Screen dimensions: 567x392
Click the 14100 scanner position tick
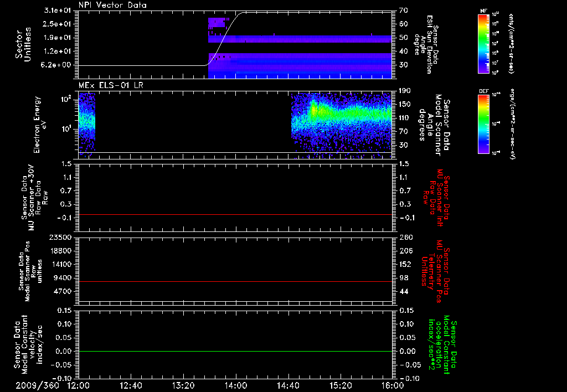pyautogui.click(x=61, y=264)
